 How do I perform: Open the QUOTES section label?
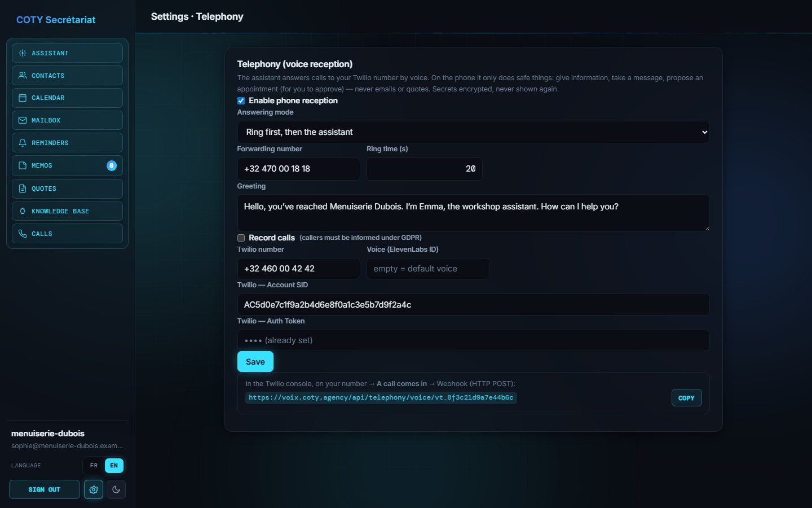click(44, 189)
